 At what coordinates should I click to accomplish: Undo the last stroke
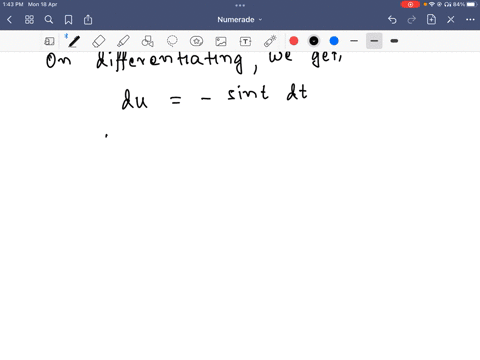(392, 20)
